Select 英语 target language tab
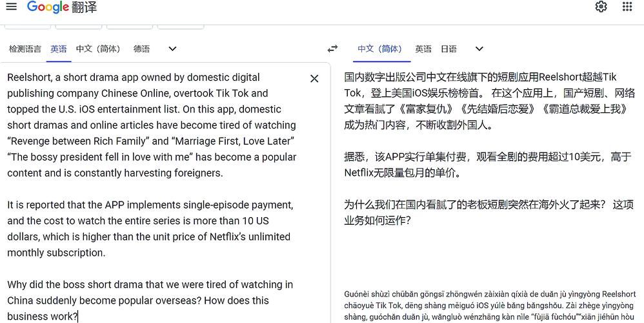 click(423, 49)
